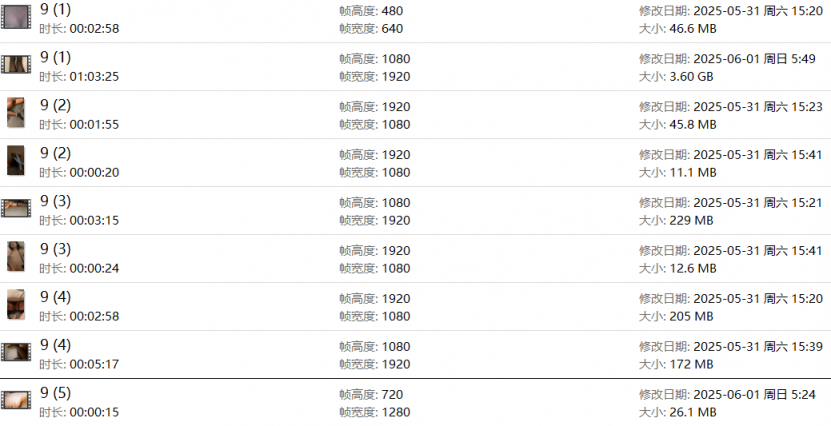
Task: Select the thumbnail of the 00:05:17 video
Action: [x=16, y=353]
